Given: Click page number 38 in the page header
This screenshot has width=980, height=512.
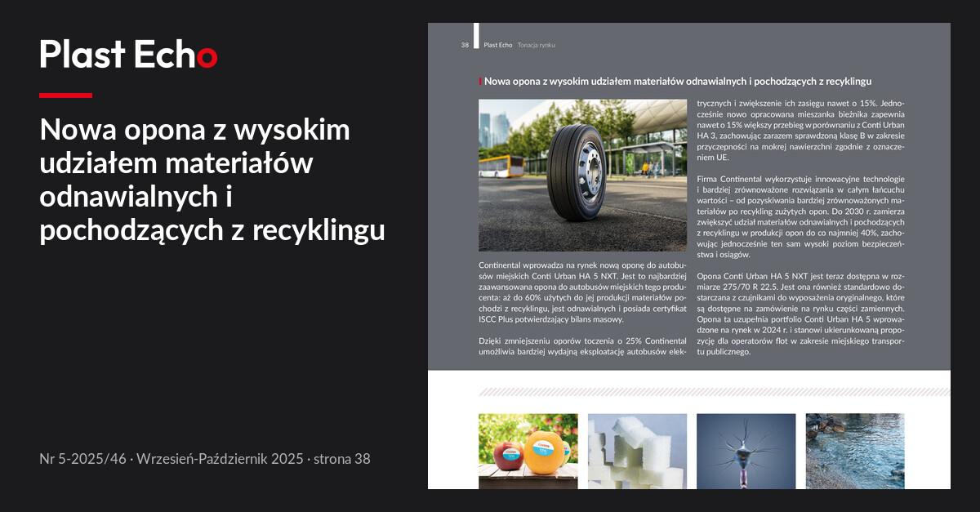Looking at the screenshot, I should point(465,45).
